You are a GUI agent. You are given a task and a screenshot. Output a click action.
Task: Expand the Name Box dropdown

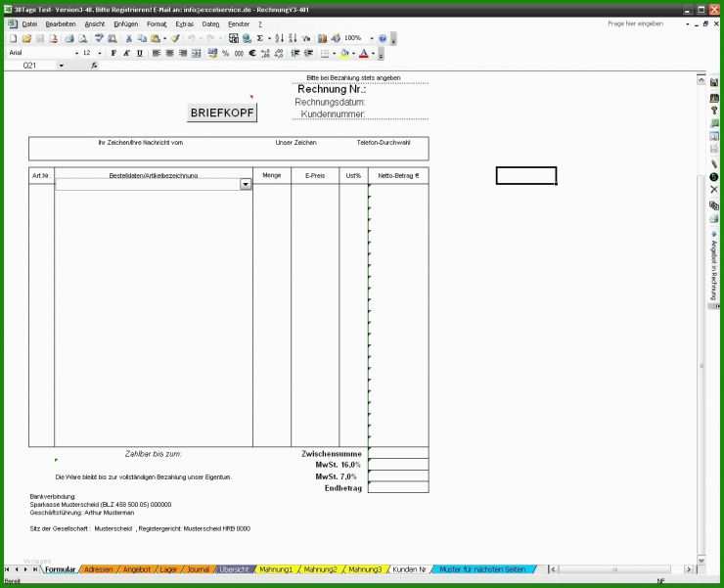pos(61,66)
